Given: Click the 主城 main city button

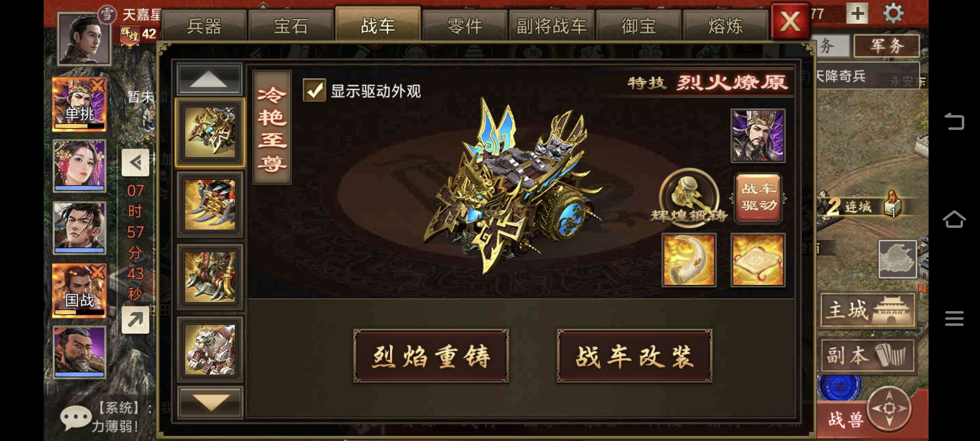Looking at the screenshot, I should (867, 310).
